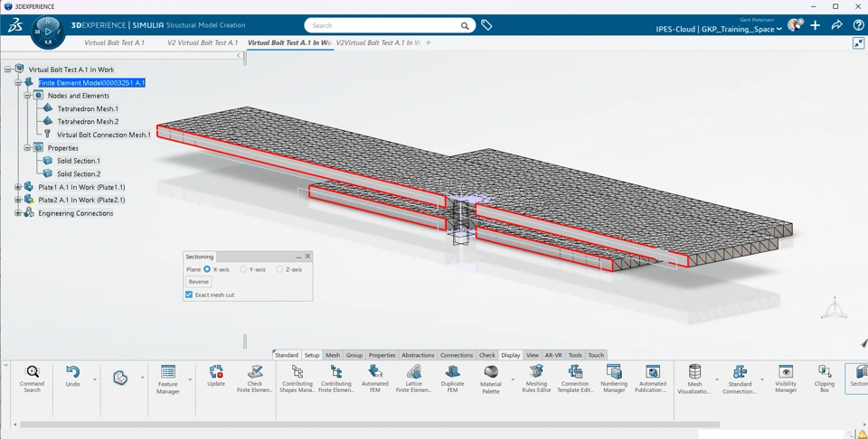
Task: Activate the Clipping Box tool
Action: click(x=825, y=378)
